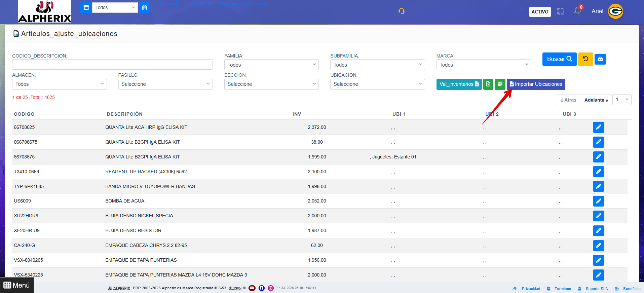Click the calendar icon in header
Viewport: 644px width, 293px height.
(144, 8)
